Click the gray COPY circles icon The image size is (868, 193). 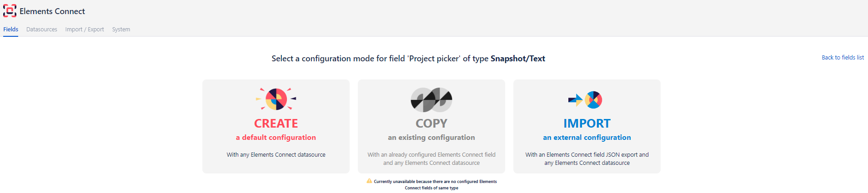(431, 99)
